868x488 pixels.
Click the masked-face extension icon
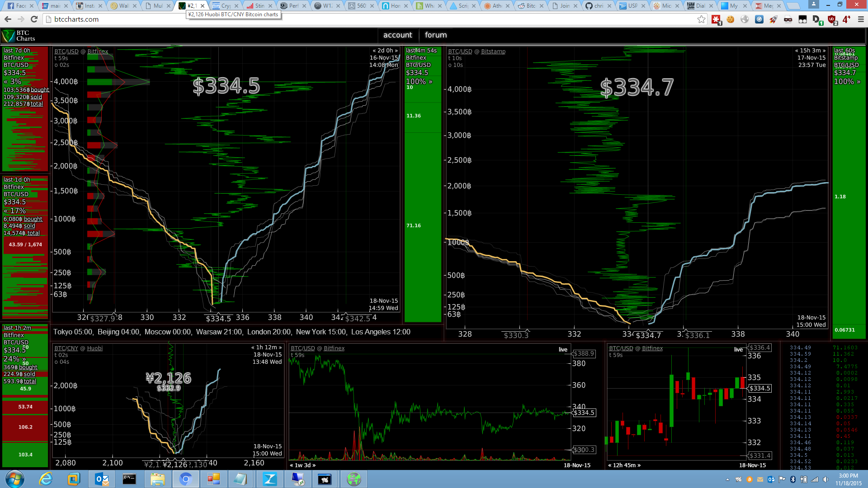(788, 19)
